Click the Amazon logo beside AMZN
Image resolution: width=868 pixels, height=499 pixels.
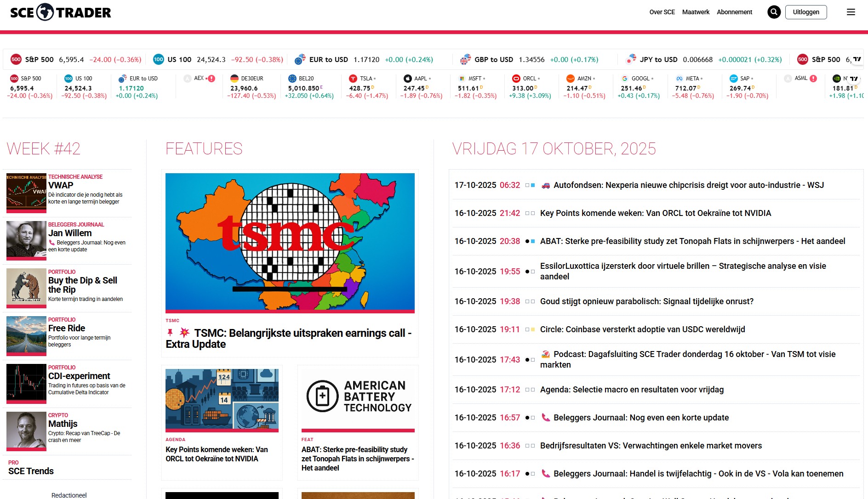[x=571, y=79]
